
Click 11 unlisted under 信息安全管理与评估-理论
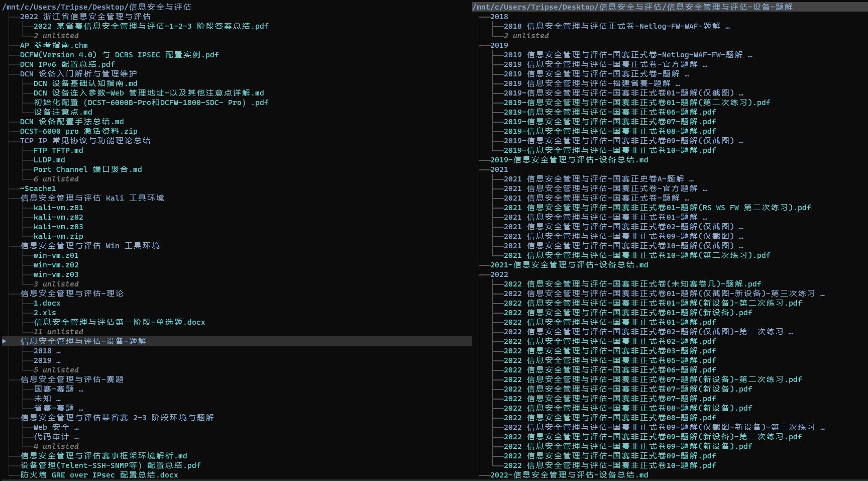point(58,331)
